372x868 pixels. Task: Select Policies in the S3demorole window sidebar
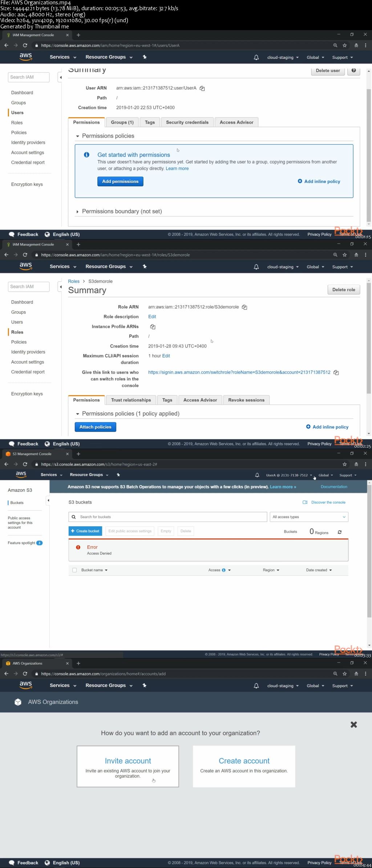tap(19, 342)
